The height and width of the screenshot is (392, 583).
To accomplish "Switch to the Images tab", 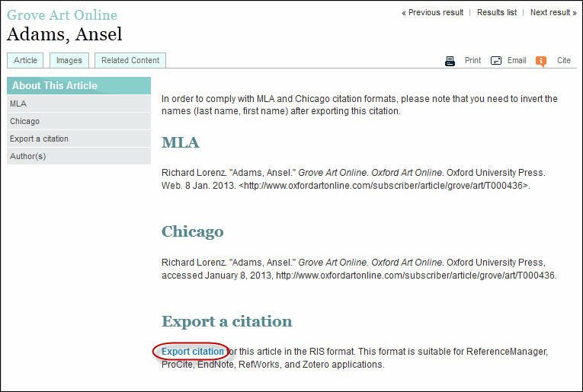I will [69, 60].
